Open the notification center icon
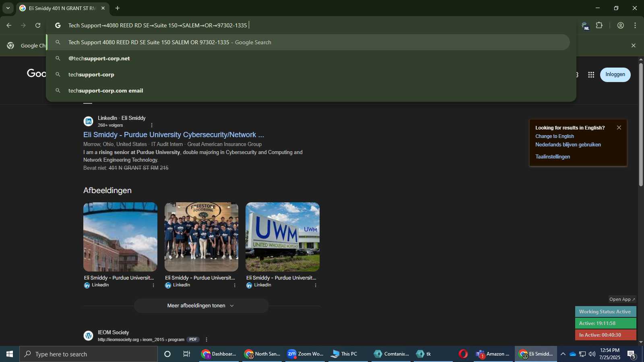This screenshot has width=644, height=362. click(632, 354)
